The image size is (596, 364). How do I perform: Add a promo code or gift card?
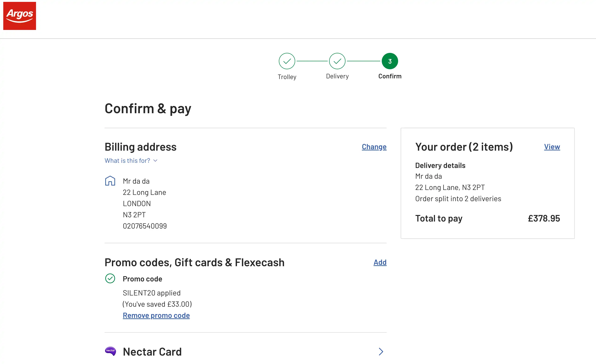pos(380,262)
